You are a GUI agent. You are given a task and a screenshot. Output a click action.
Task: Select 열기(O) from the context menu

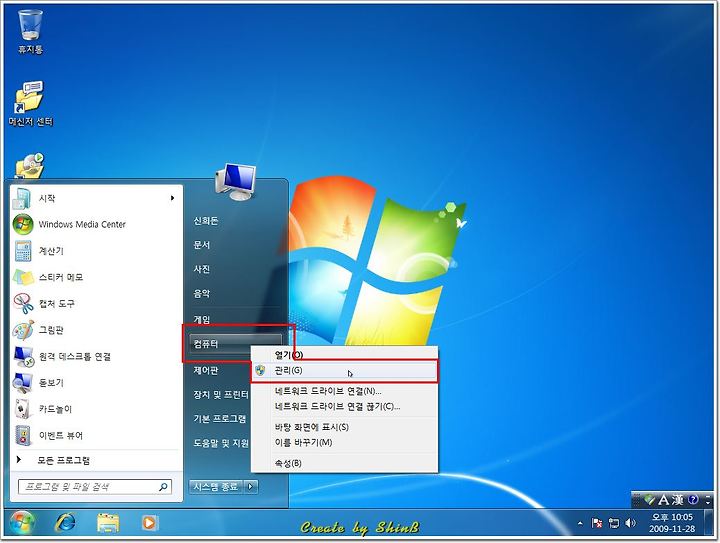pyautogui.click(x=344, y=354)
